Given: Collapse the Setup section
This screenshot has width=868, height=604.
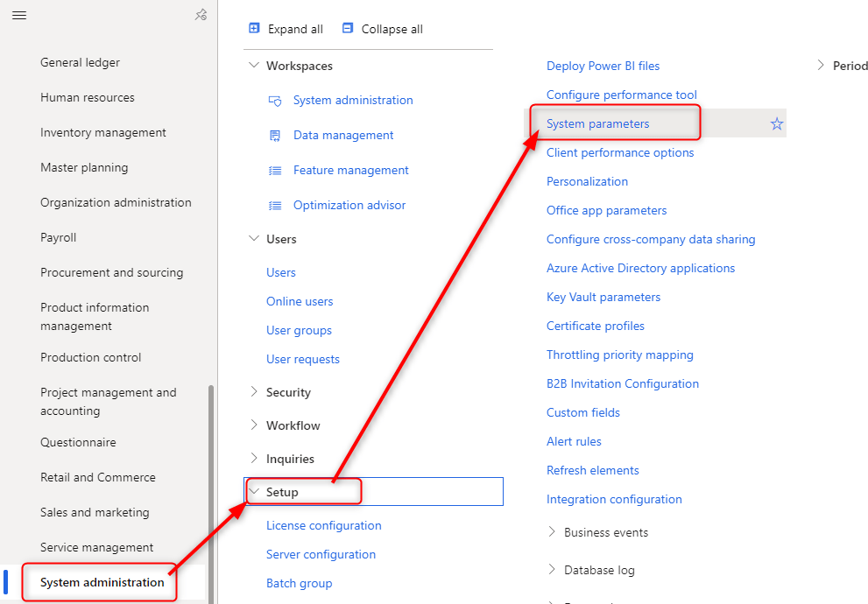Looking at the screenshot, I should (254, 492).
